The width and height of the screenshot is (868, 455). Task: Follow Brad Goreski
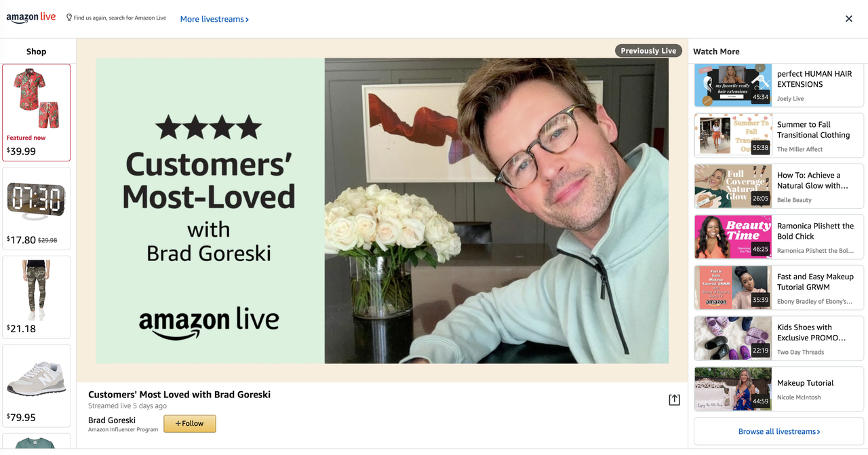click(x=190, y=423)
